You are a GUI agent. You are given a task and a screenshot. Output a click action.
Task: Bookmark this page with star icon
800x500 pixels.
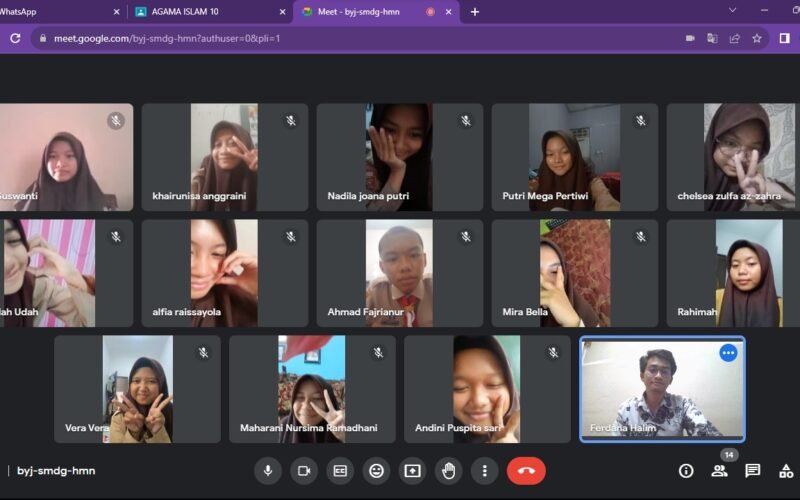tap(757, 38)
